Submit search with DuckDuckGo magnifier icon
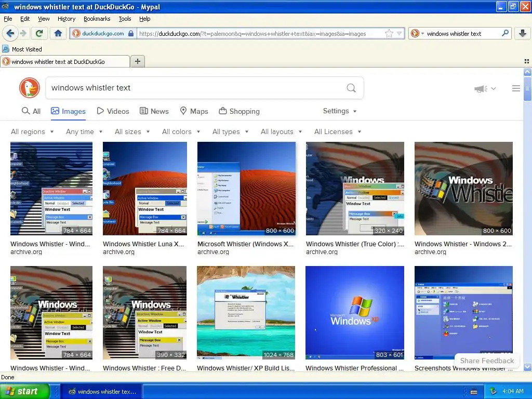This screenshot has width=532, height=399. [351, 88]
